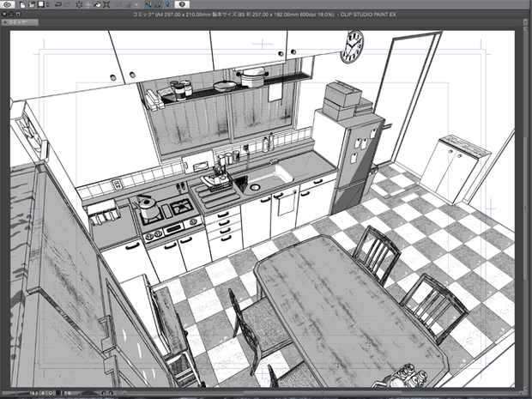Close the コミック canvas tab
Image resolution: width=532 pixels, height=399 pixels.
tap(5, 22)
